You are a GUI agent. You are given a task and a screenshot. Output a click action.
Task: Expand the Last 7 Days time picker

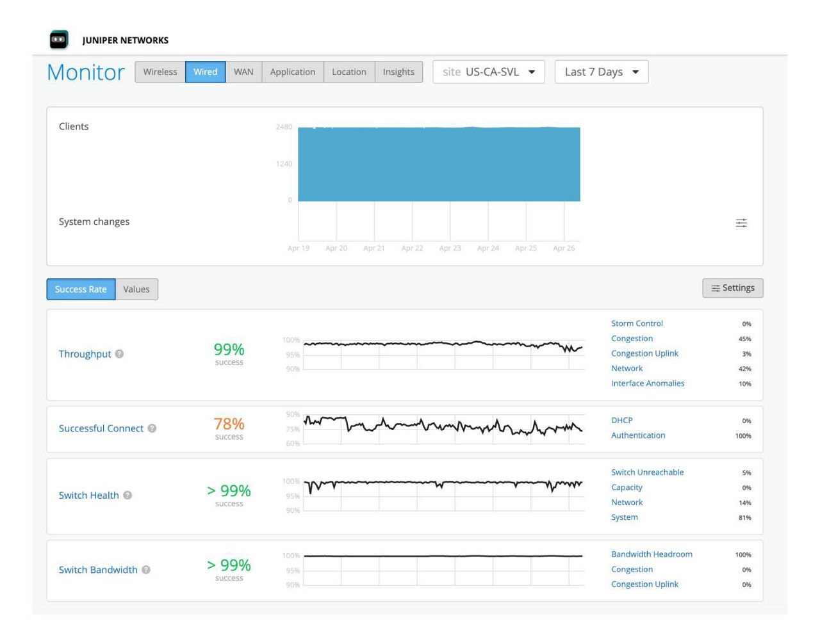[602, 72]
